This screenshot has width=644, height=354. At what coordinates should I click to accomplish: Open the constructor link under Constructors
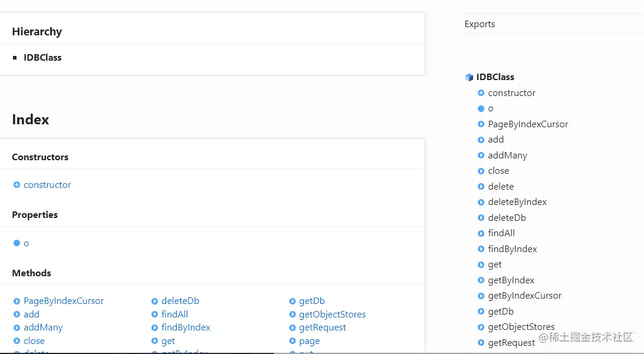click(47, 185)
